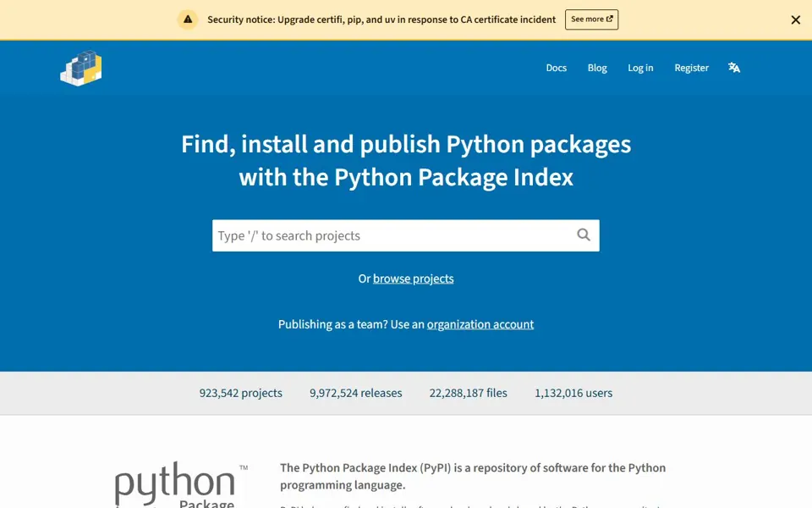Click the 22,288,187 files statistic

point(468,393)
